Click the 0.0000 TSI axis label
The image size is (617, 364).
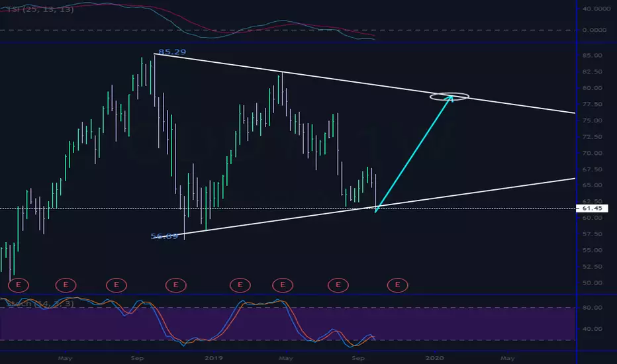coord(594,30)
